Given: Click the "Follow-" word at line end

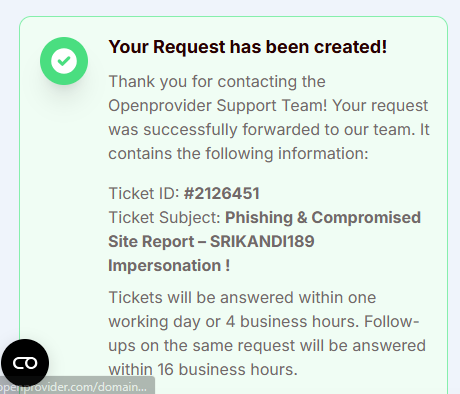Looking at the screenshot, I should click(391, 321).
